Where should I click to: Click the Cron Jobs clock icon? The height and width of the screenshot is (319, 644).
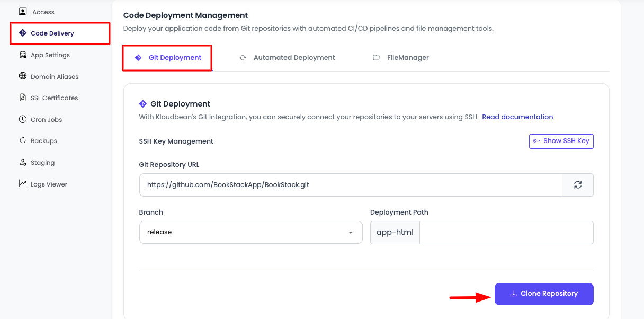point(22,119)
